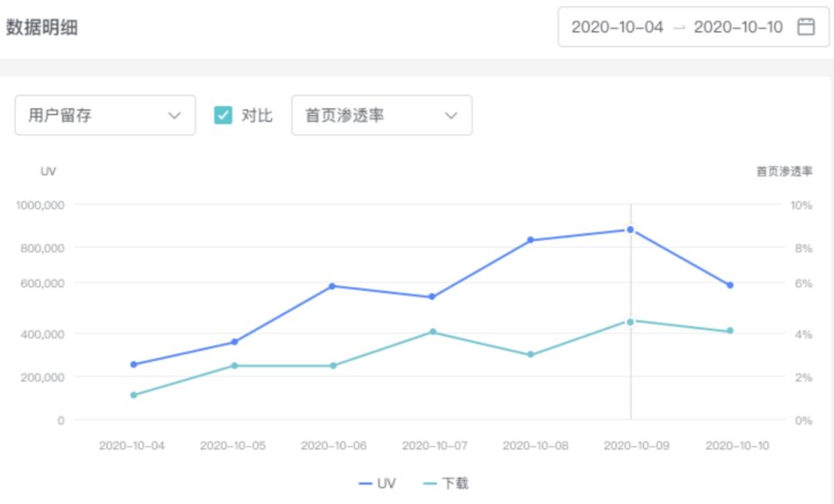Expand the 首页渗透率 dropdown
Screen dimensions: 834x504
point(381,116)
